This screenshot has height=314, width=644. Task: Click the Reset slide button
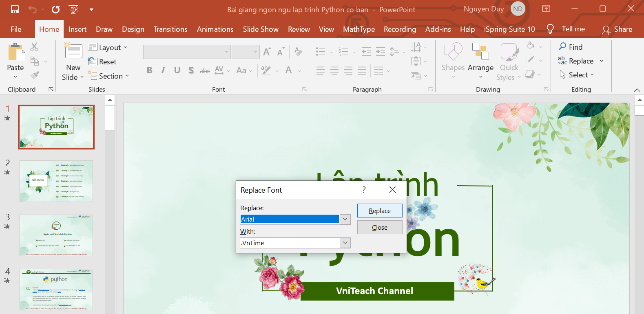pos(102,61)
